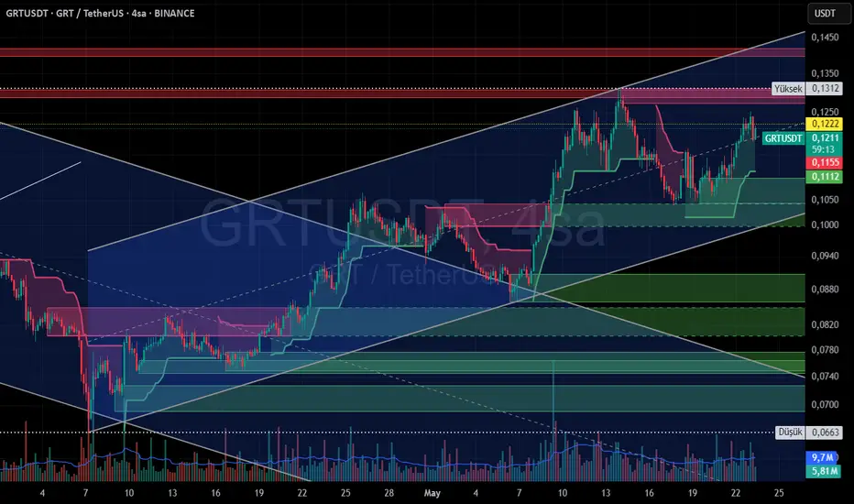Click the 0,1350 price axis value
Screen dimensions: 854x504
tap(825, 73)
